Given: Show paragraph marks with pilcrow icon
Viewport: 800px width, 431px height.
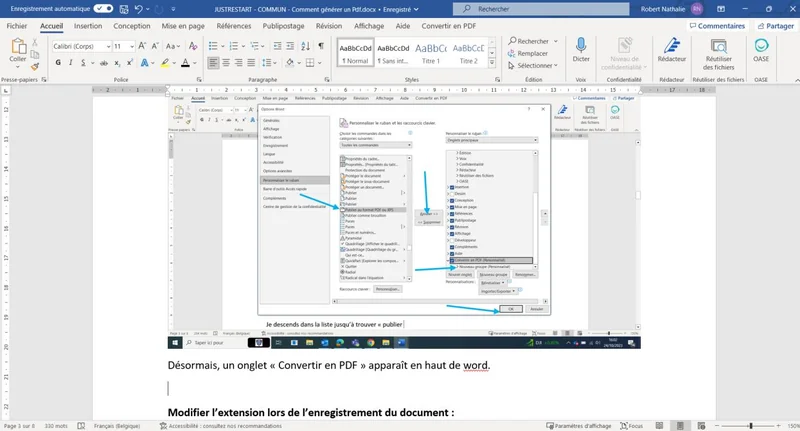Looking at the screenshot, I should (x=319, y=46).
